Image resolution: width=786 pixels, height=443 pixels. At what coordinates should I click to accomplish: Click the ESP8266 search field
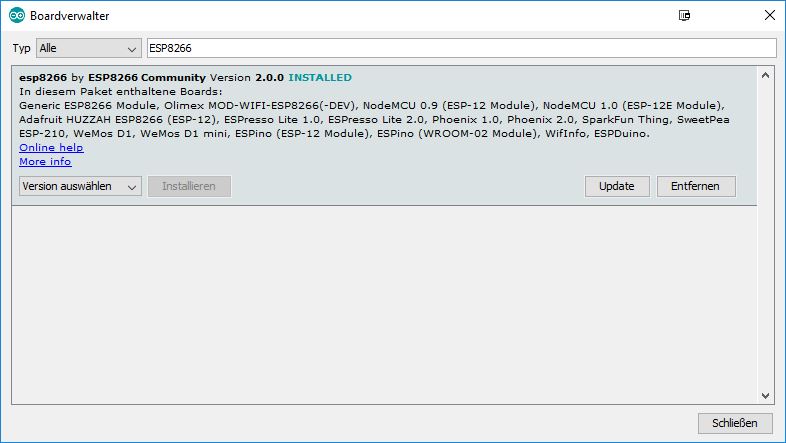(462, 48)
